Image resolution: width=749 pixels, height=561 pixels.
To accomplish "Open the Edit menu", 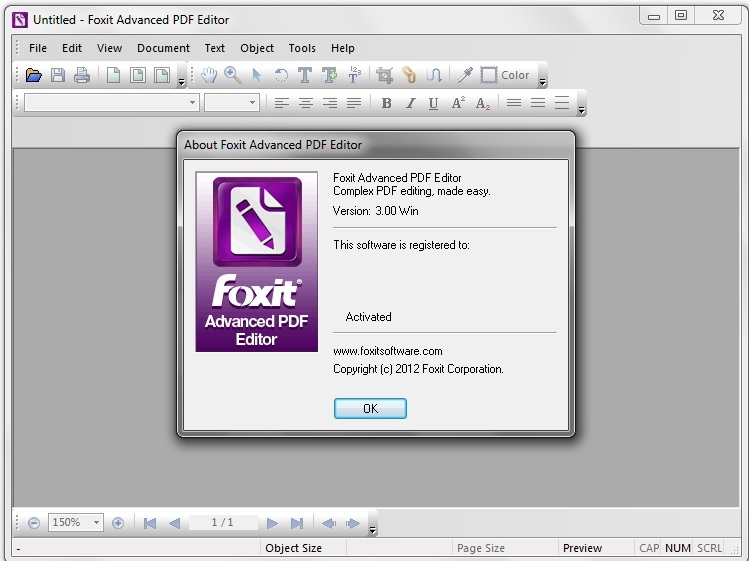I will click(x=72, y=48).
